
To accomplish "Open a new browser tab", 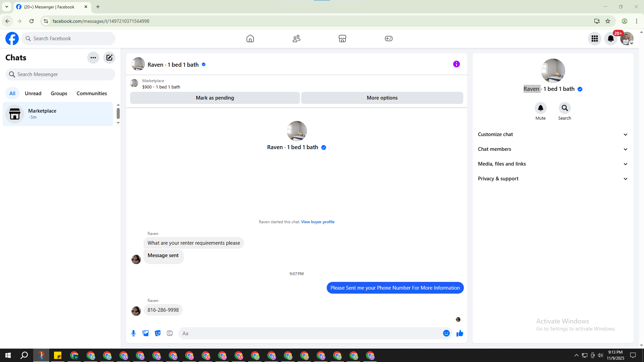I will click(x=98, y=7).
